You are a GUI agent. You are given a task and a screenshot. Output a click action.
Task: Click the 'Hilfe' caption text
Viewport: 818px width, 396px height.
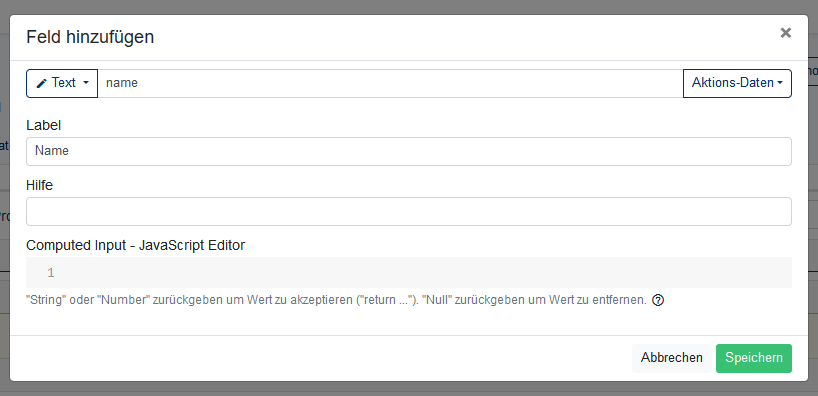(40, 185)
